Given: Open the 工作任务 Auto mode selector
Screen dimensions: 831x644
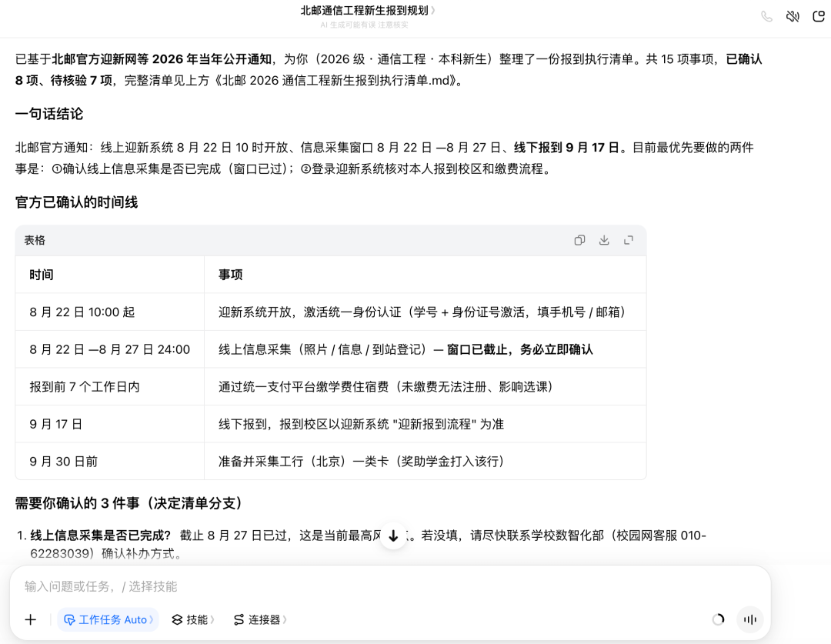Looking at the screenshot, I should [x=108, y=619].
